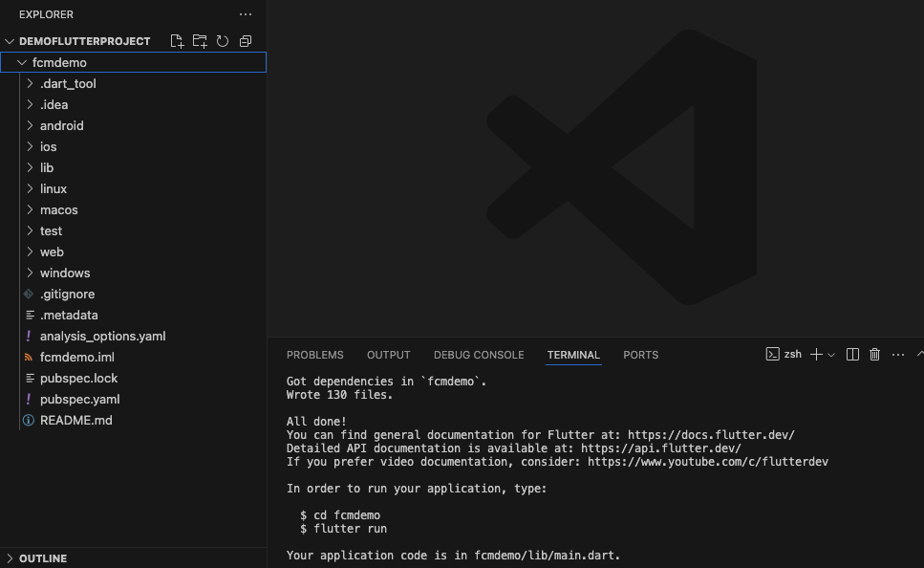Refresh the Explorer file tree
924x568 pixels.
tap(223, 41)
